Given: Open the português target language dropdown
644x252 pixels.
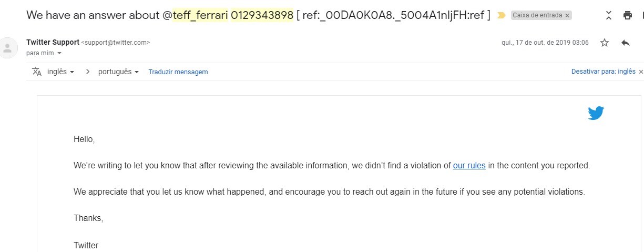Looking at the screenshot, I should (118, 72).
